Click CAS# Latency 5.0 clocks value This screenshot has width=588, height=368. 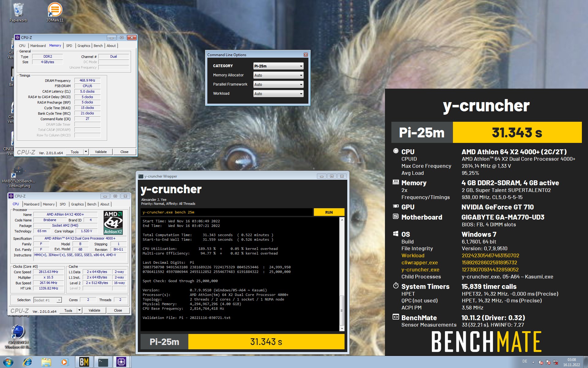tap(87, 91)
